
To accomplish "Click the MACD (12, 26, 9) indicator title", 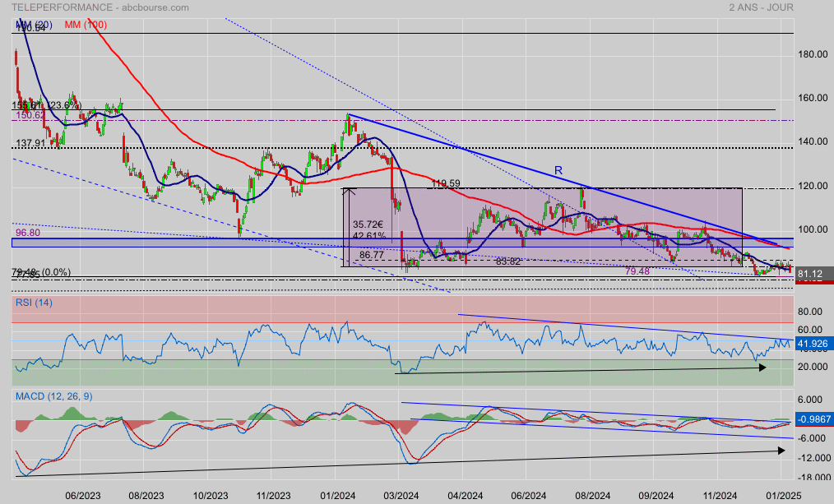I will pyautogui.click(x=53, y=396).
